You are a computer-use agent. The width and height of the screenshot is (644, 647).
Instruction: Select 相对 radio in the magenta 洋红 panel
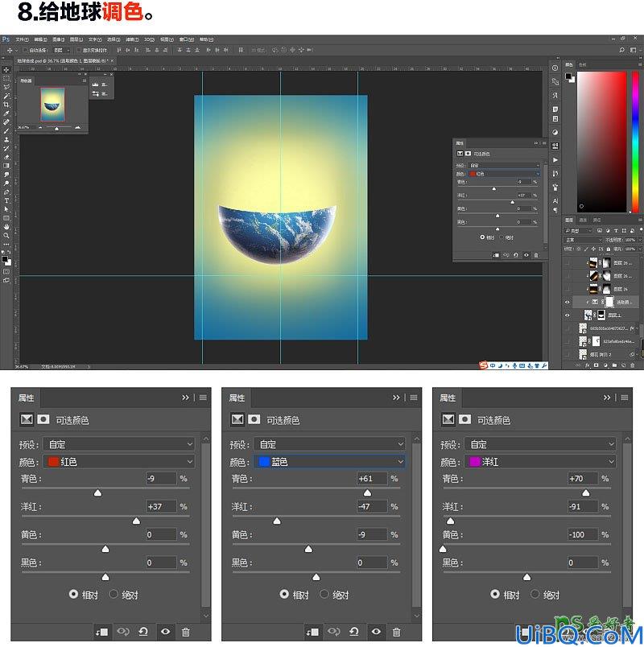(x=495, y=594)
